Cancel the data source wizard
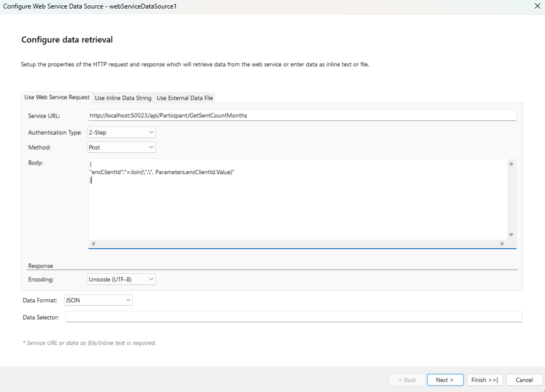The height and width of the screenshot is (392, 545). pos(524,380)
